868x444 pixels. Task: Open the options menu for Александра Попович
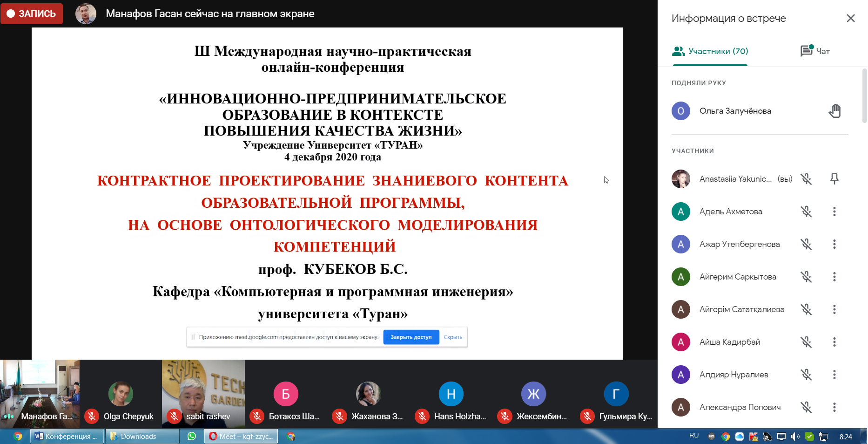pyautogui.click(x=834, y=407)
